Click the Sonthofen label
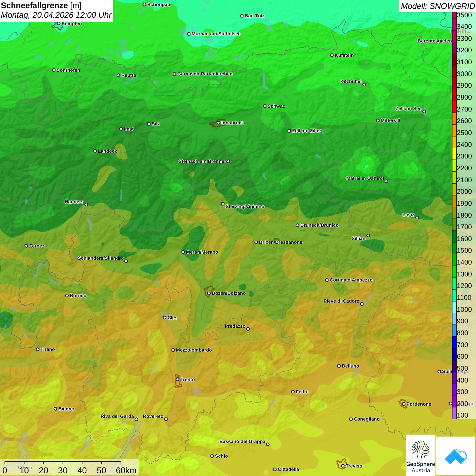 pos(68,70)
